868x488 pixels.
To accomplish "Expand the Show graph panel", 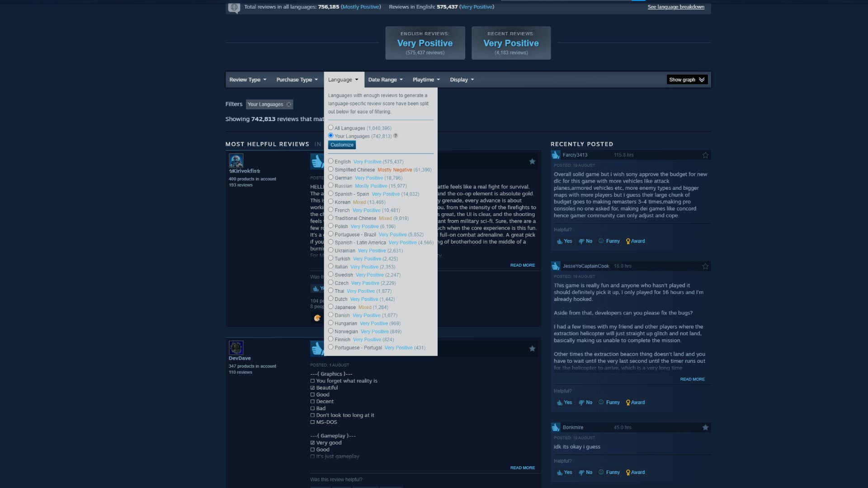I will pyautogui.click(x=686, y=80).
